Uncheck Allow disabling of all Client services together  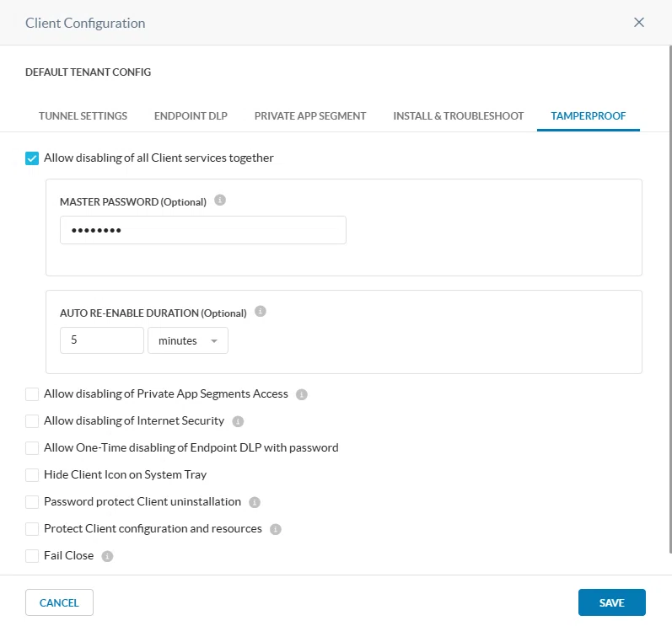pyautogui.click(x=32, y=158)
